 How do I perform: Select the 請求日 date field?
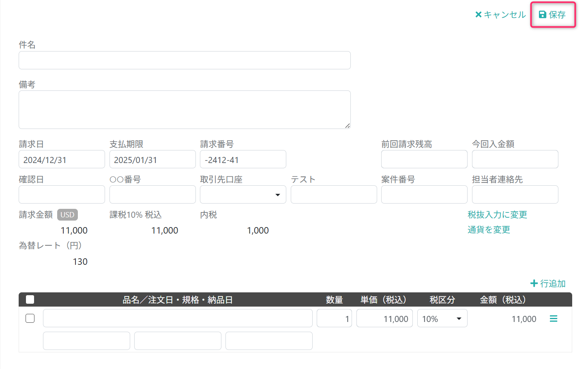tap(62, 159)
